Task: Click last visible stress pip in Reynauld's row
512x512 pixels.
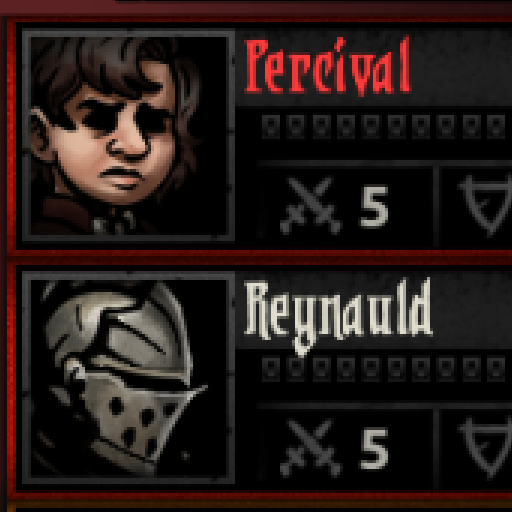Action: (x=496, y=369)
